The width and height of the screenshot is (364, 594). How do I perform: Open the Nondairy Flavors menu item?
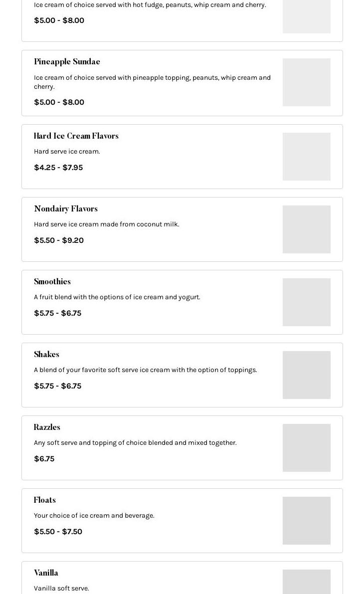(x=66, y=209)
